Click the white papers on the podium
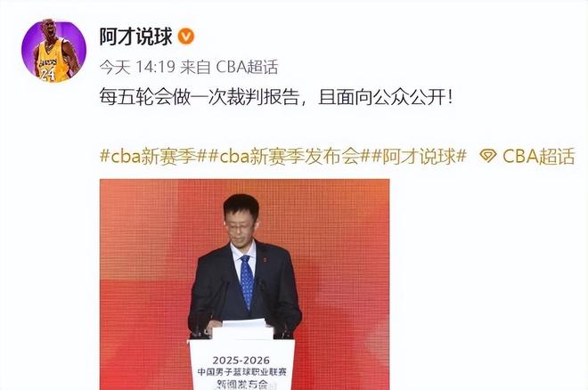Viewport: 588px width, 390px height. [244, 324]
